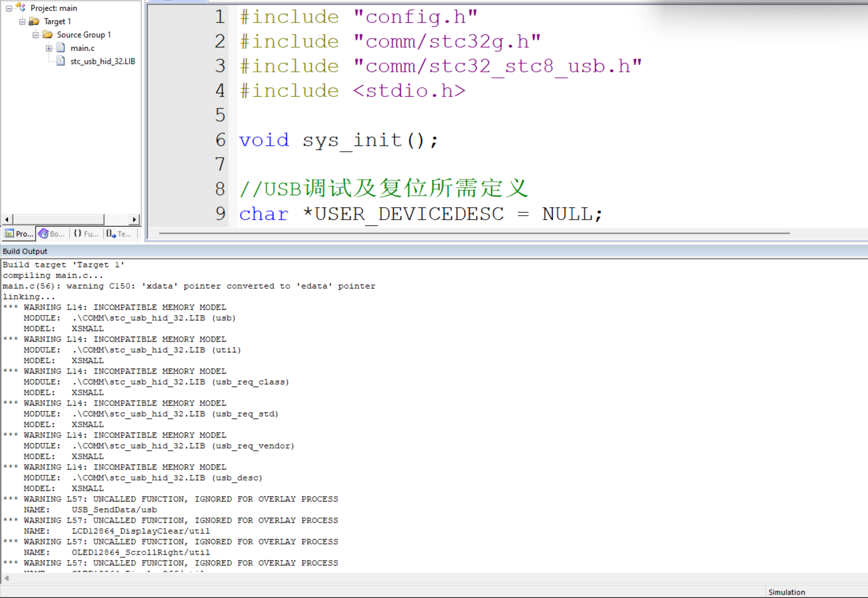
Task: Click the main.c file icon
Action: 61,48
